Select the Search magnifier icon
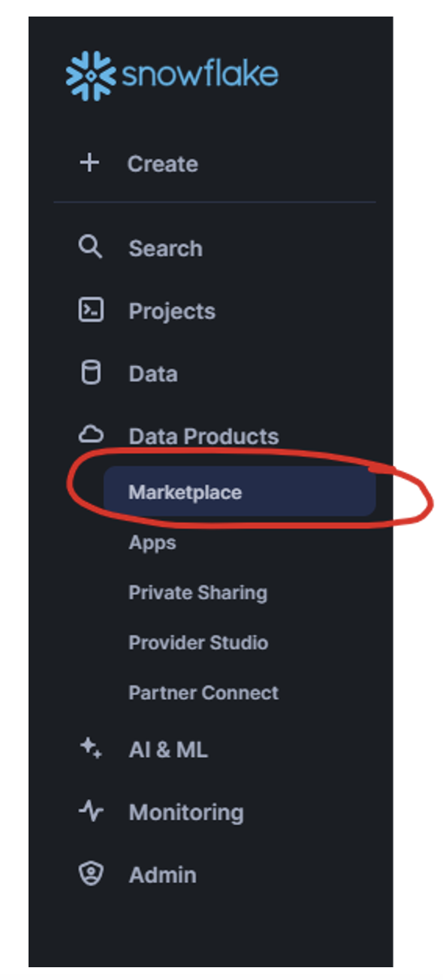The image size is (443, 980). point(89,247)
